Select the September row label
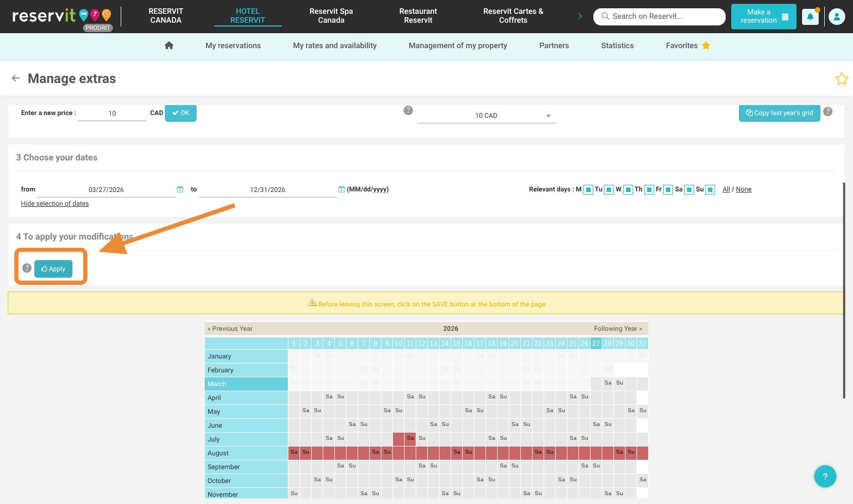Screen dimensions: 853x504 [x=246, y=467]
